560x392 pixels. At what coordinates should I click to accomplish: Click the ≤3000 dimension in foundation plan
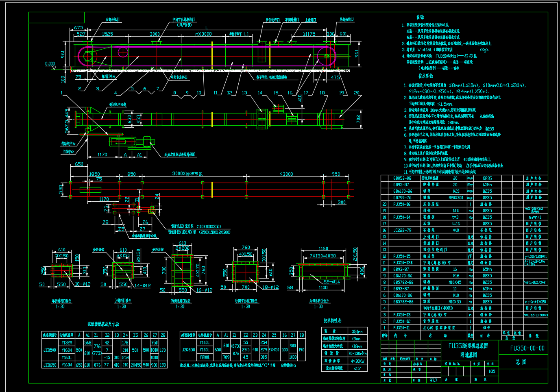tap(286, 174)
